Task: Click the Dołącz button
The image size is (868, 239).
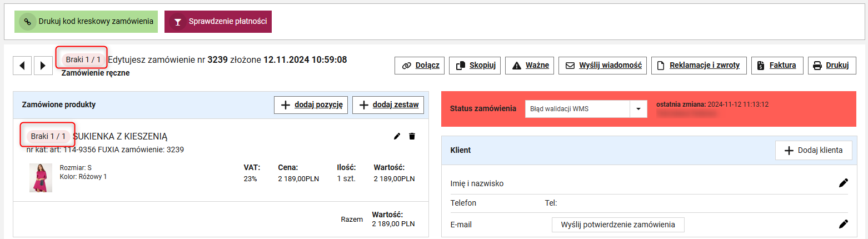Action: point(420,65)
